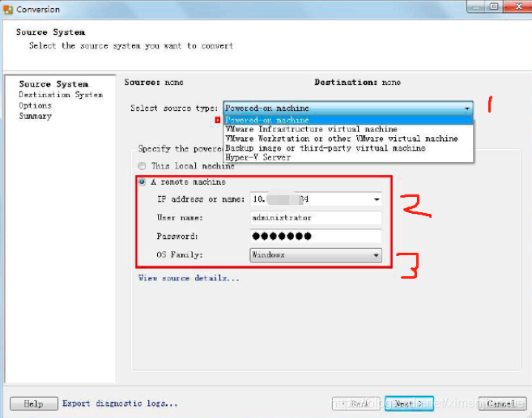Open the Select source type dropdown
This screenshot has height=418, width=532.
click(347, 109)
